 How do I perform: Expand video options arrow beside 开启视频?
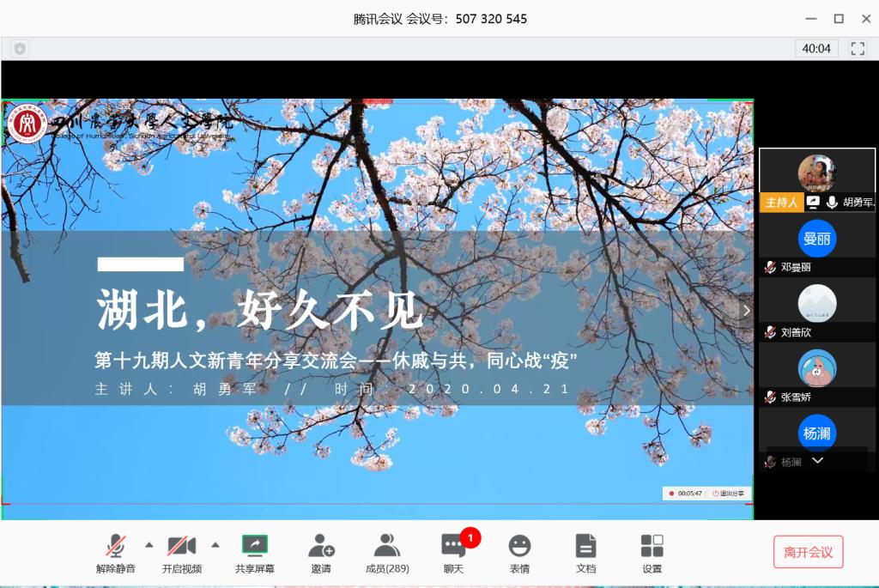pos(215,544)
